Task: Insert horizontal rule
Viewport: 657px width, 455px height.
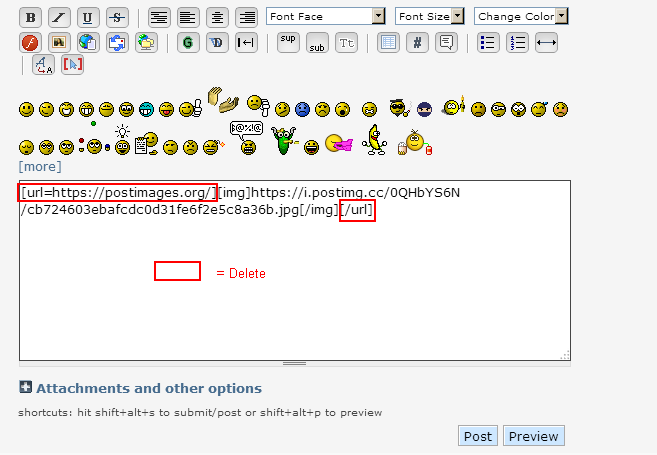Action: pyautogui.click(x=546, y=42)
